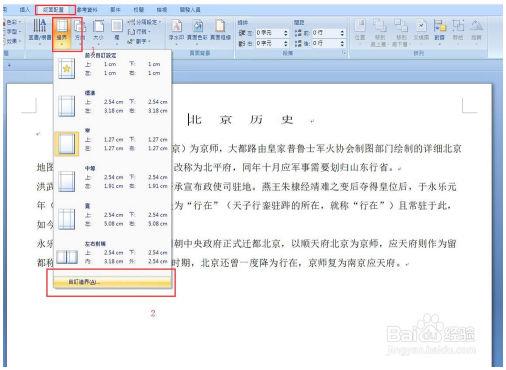Open Page Color (頁面色彩) picker
Screen dimensions: 506x370
[197, 30]
